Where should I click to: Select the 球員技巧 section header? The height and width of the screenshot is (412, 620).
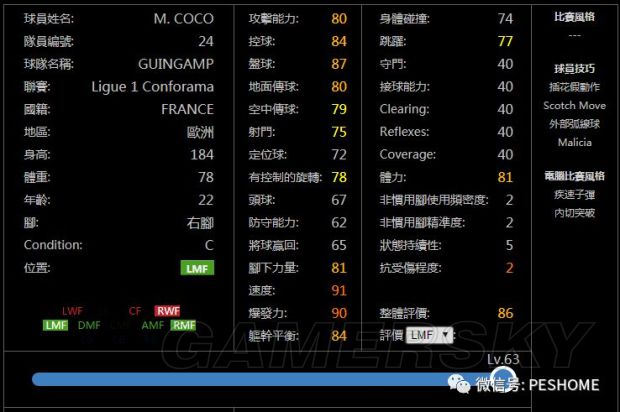(574, 69)
